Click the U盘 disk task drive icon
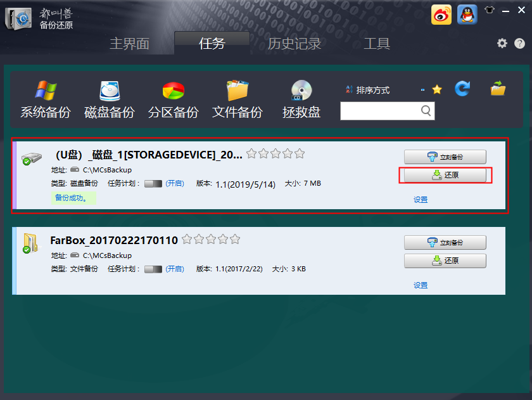 31,158
